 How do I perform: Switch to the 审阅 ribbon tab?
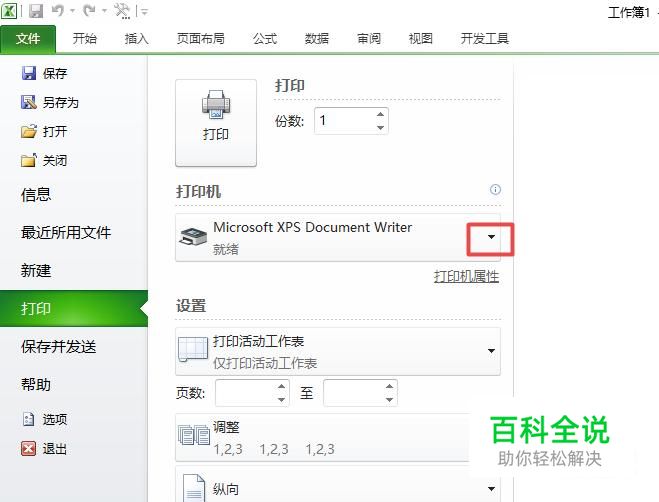369,39
